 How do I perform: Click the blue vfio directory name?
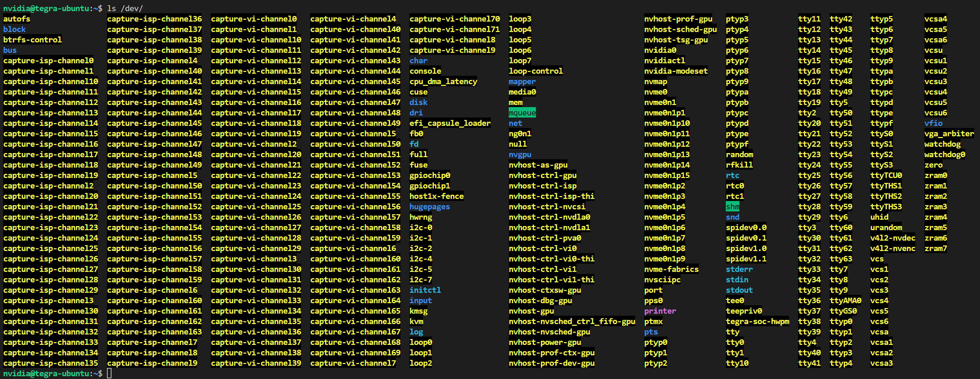(x=933, y=123)
